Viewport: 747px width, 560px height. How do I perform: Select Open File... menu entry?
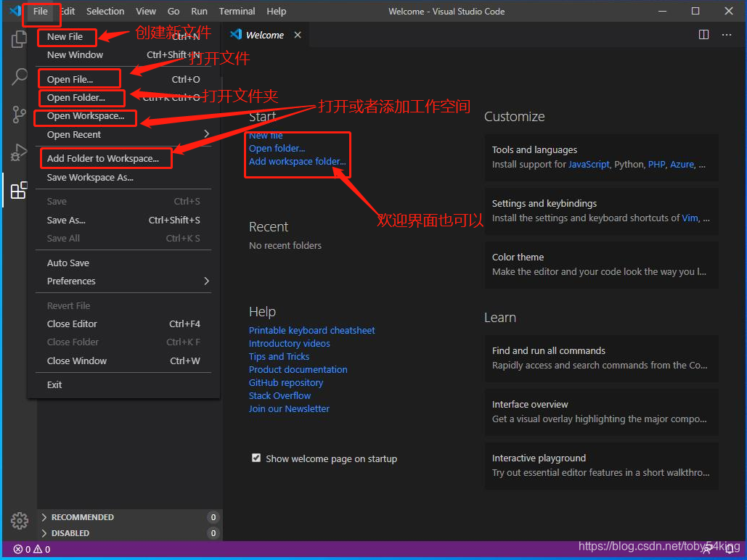click(x=123, y=80)
